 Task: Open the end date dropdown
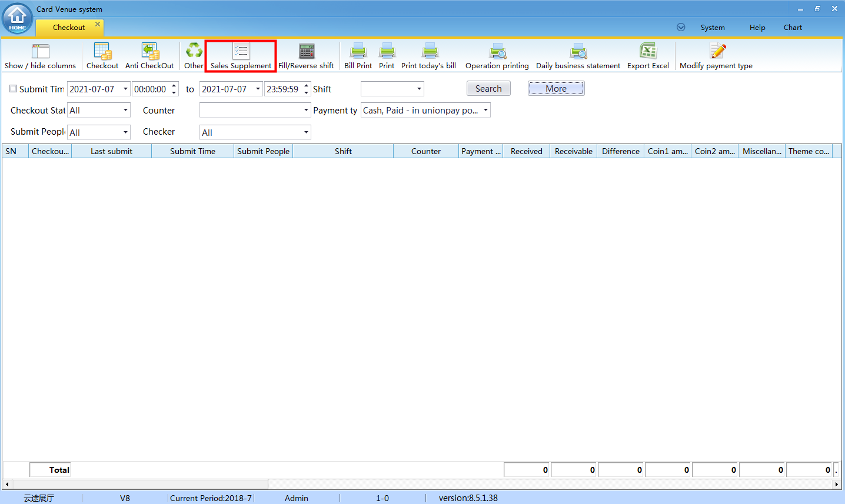258,89
